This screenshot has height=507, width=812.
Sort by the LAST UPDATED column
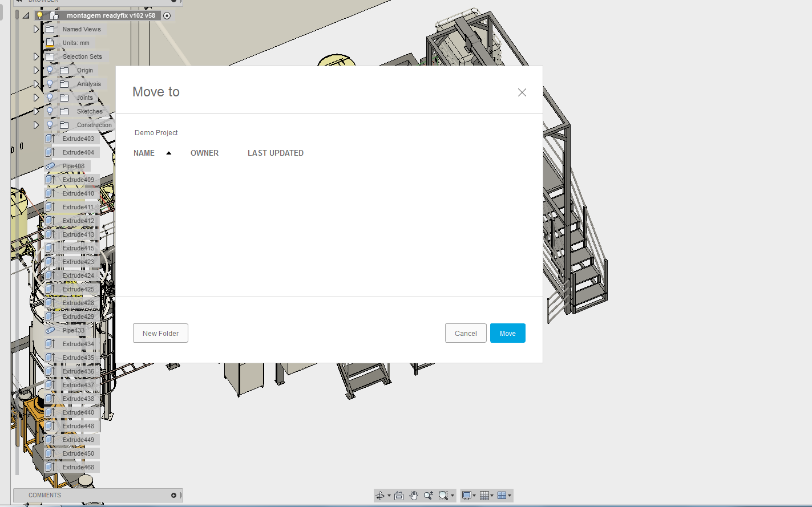276,153
